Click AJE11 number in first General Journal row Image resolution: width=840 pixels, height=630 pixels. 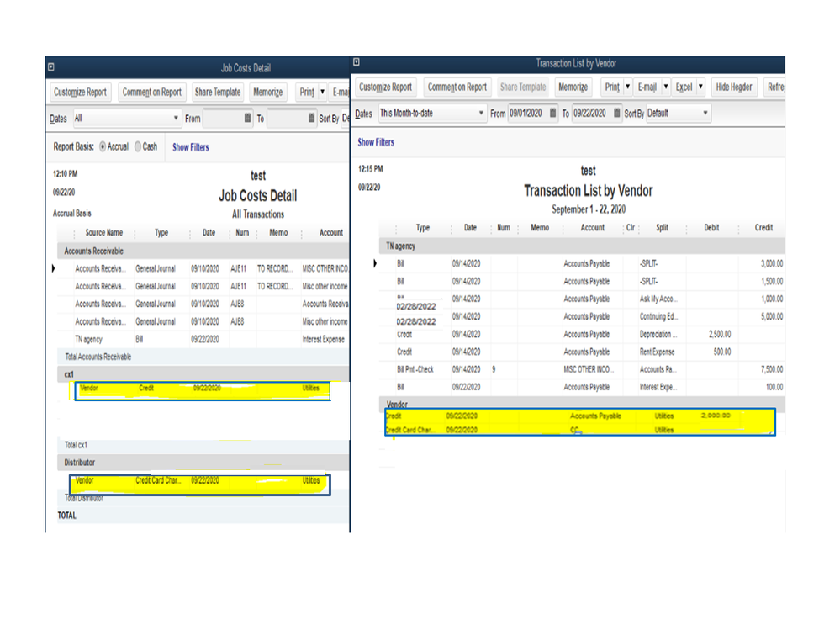[239, 268]
